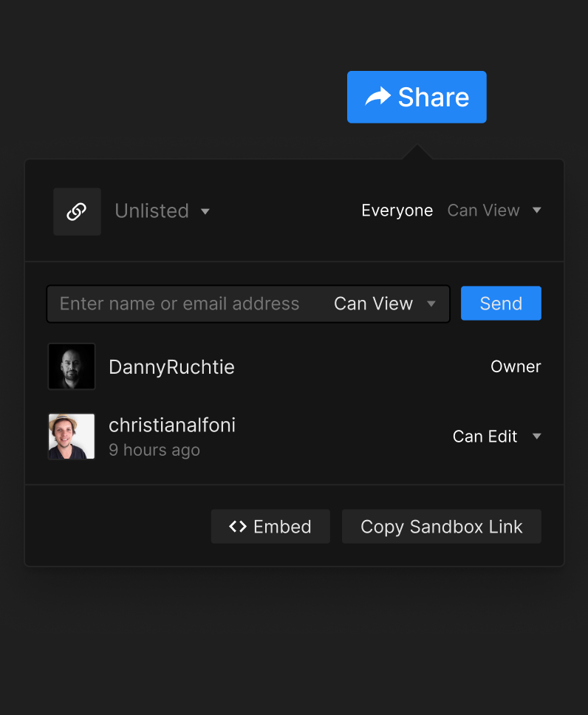Click the Unlisted dropdown caret arrow
Viewport: 588px width, 715px height.
(205, 212)
